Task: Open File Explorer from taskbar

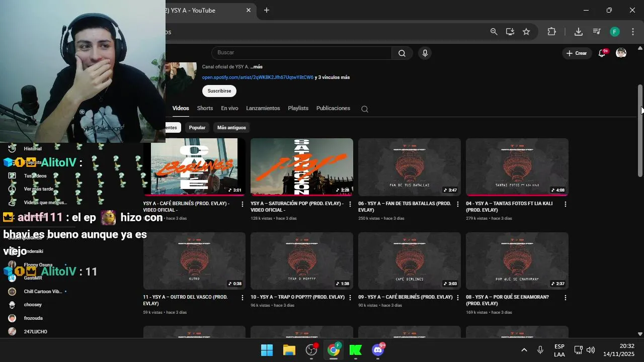Action: tap(289, 350)
